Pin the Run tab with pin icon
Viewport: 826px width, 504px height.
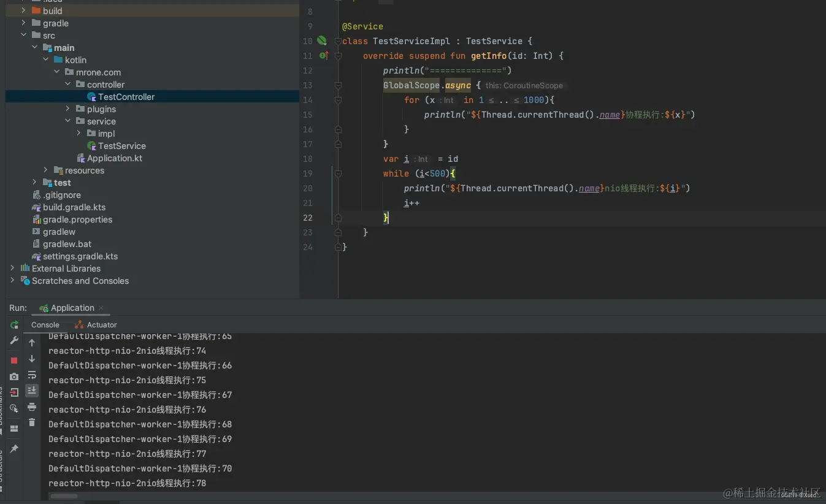coord(14,449)
